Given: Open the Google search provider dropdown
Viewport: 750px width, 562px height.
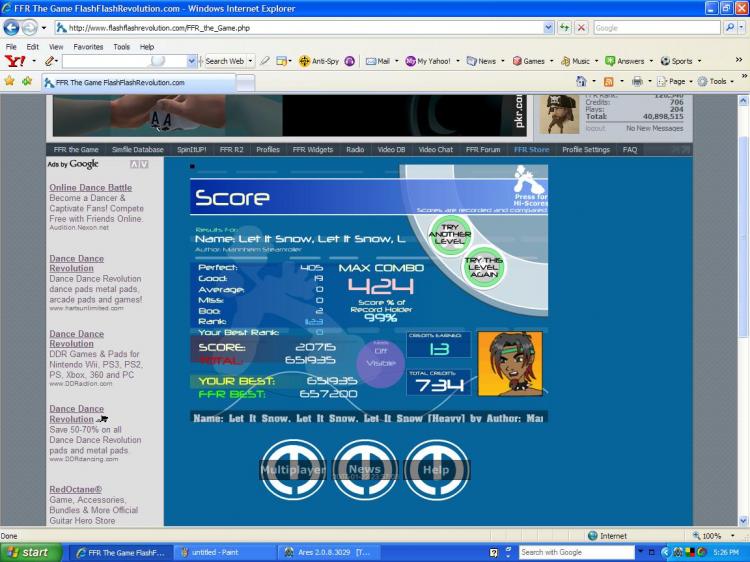Looking at the screenshot, I should [x=742, y=28].
